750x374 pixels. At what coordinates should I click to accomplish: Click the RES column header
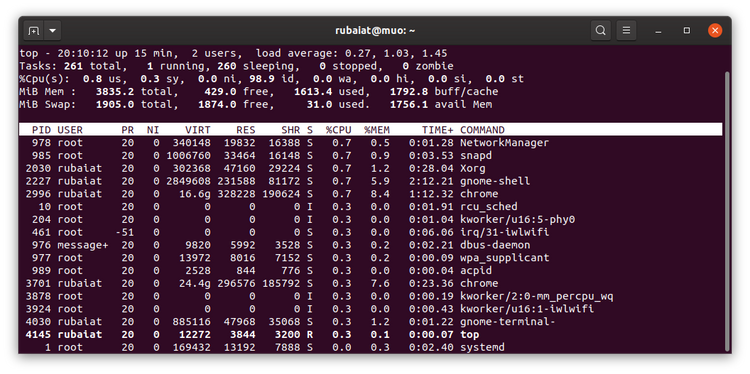(x=246, y=130)
